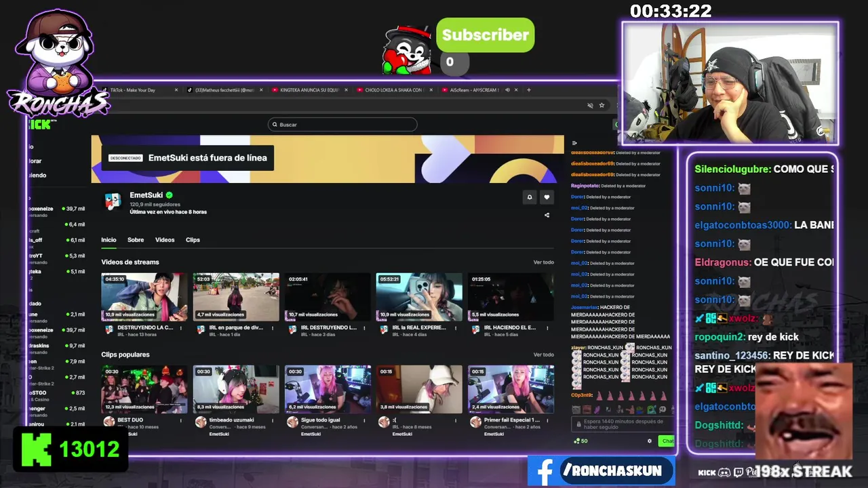Click Ver todo for Clips populares
Viewport: 868px width, 488px height.
[543, 354]
